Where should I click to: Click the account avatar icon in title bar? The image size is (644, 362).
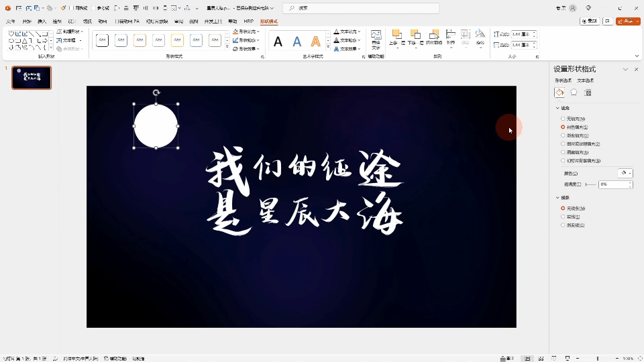tap(572, 8)
